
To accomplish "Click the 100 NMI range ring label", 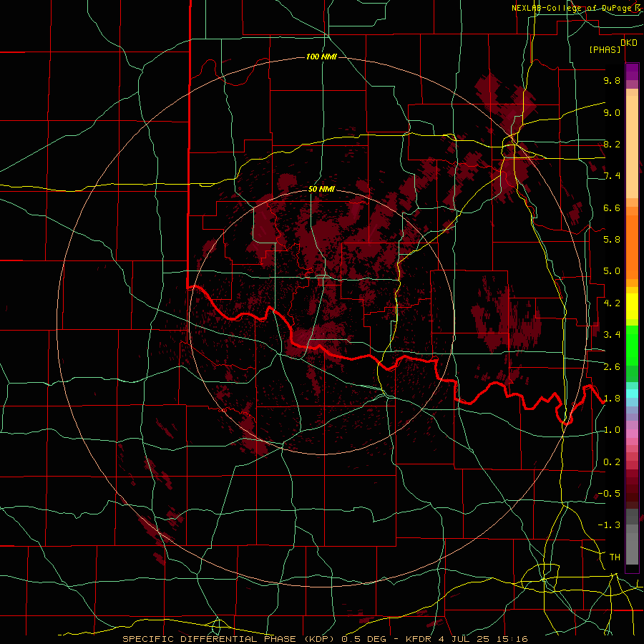I will point(321,57).
